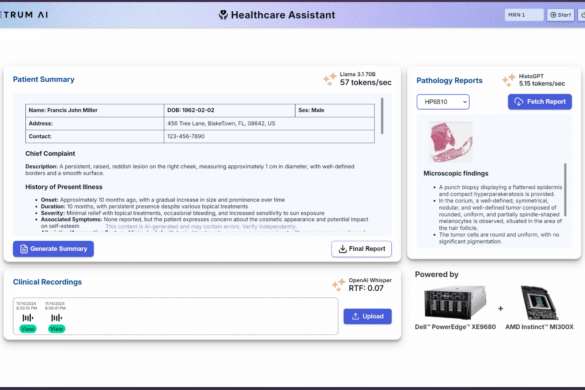Open the HP6810 pathology report dropdown

tap(443, 102)
